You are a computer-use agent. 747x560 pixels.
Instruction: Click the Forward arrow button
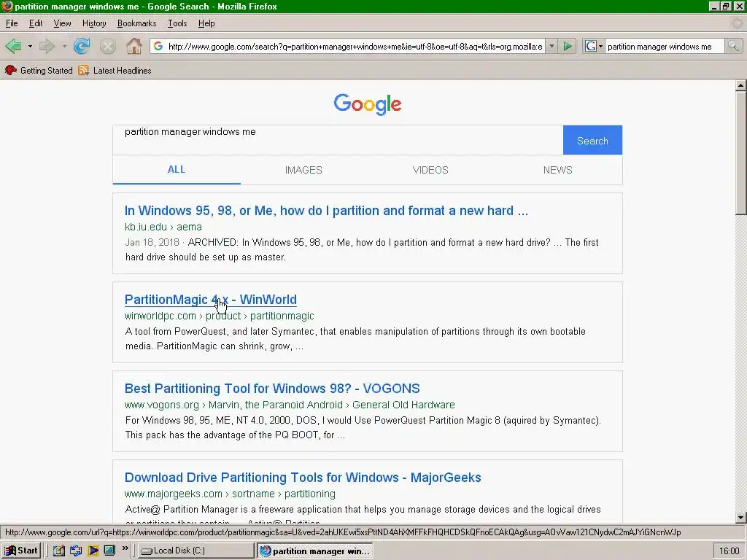46,46
